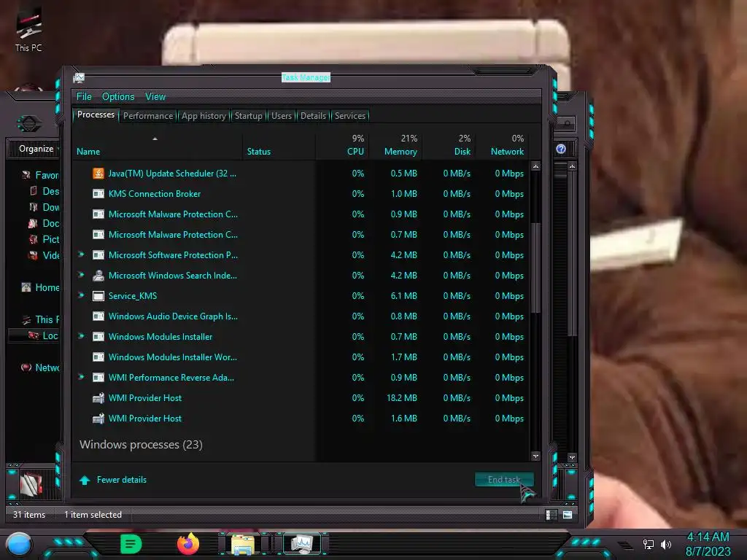The width and height of the screenshot is (747, 560).
Task: Click the Explorer back/forward navigation icon
Action: pos(29,124)
